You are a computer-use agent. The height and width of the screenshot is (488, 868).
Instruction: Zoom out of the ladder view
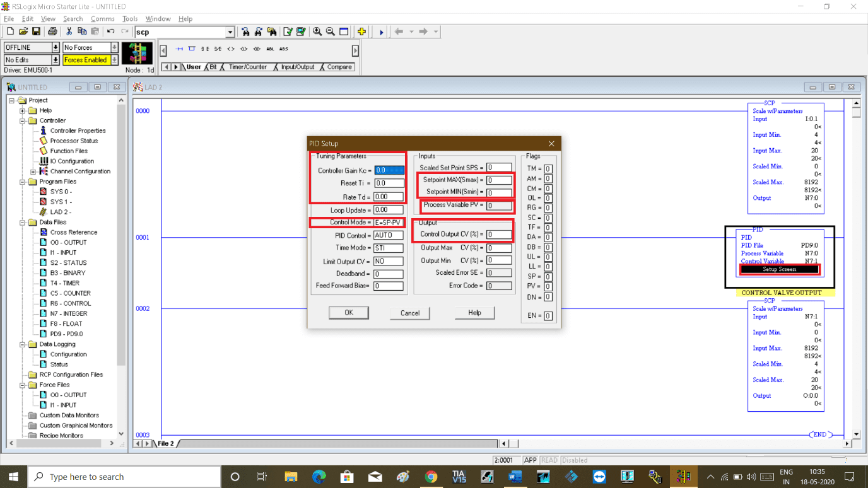pyautogui.click(x=330, y=32)
